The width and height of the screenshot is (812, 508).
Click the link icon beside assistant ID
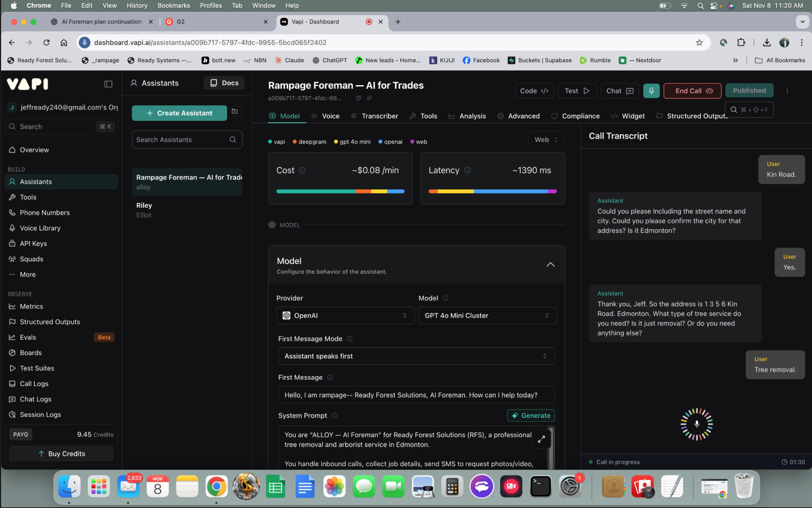[x=369, y=98]
